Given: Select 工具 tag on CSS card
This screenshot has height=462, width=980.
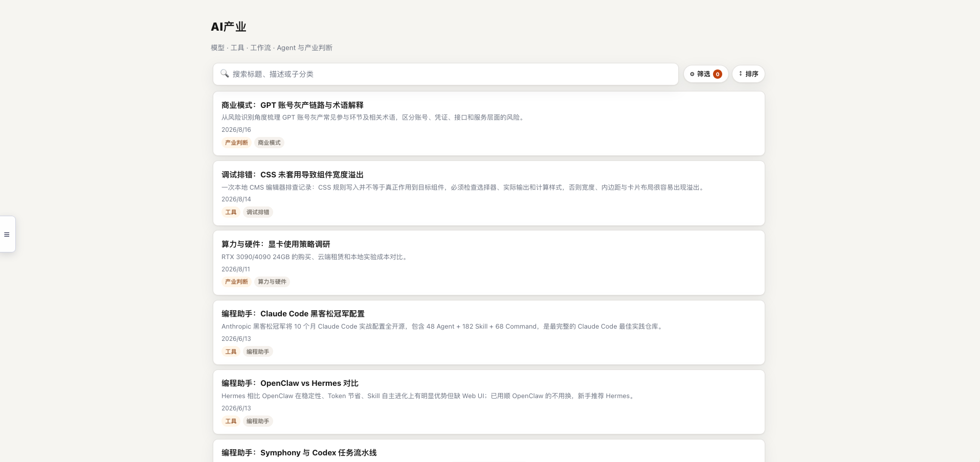Looking at the screenshot, I should [231, 212].
